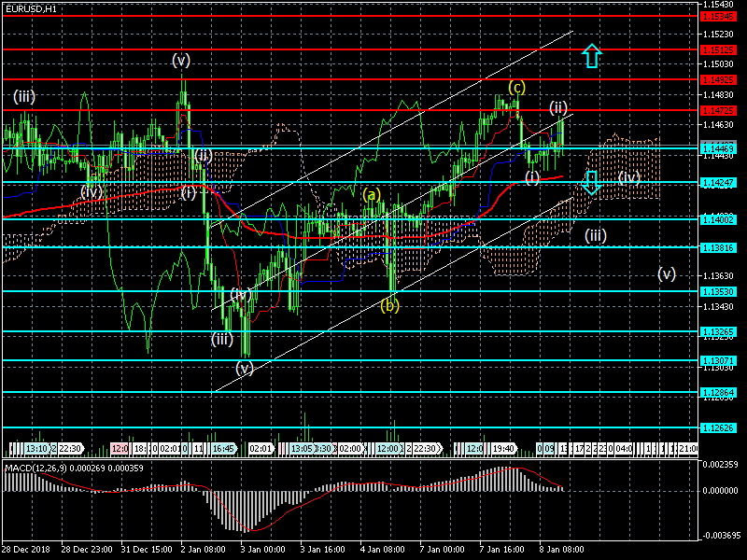
Task: Click the 1.14630 price axis value
Action: (x=718, y=125)
